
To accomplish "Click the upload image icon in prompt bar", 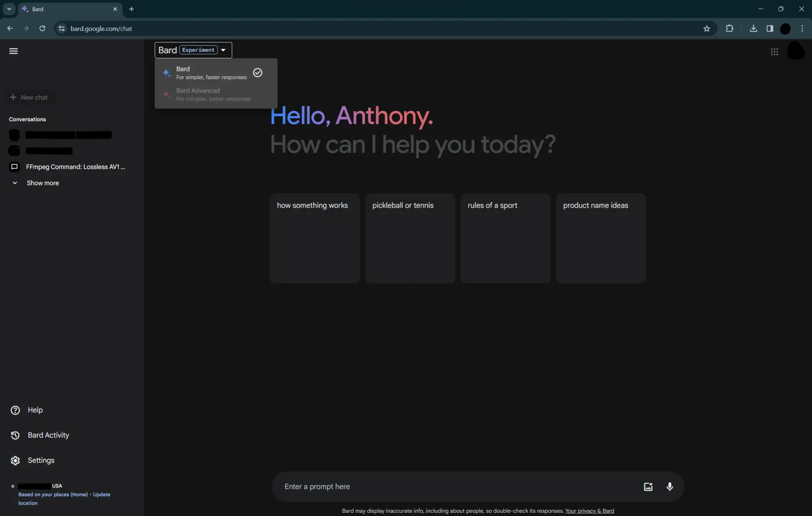I will 648,486.
